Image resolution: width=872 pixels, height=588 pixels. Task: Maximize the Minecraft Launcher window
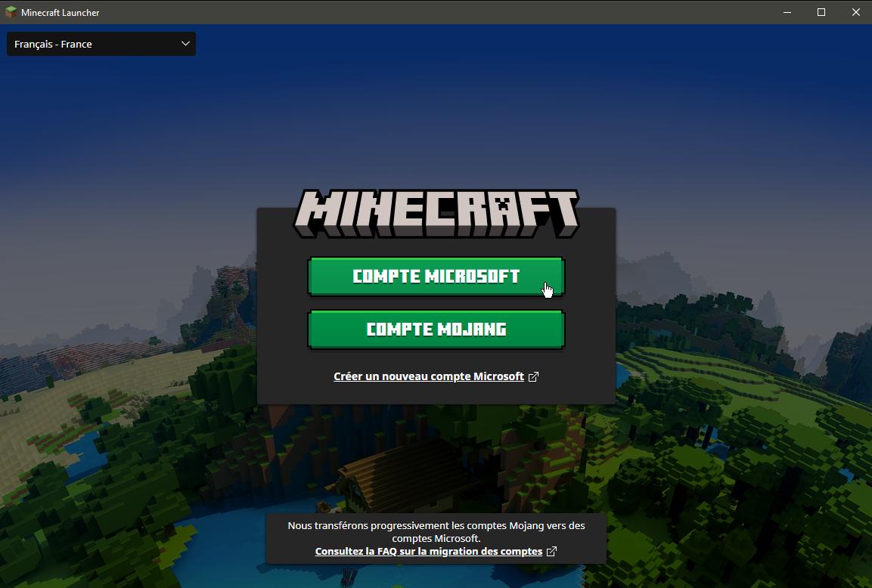(x=821, y=12)
